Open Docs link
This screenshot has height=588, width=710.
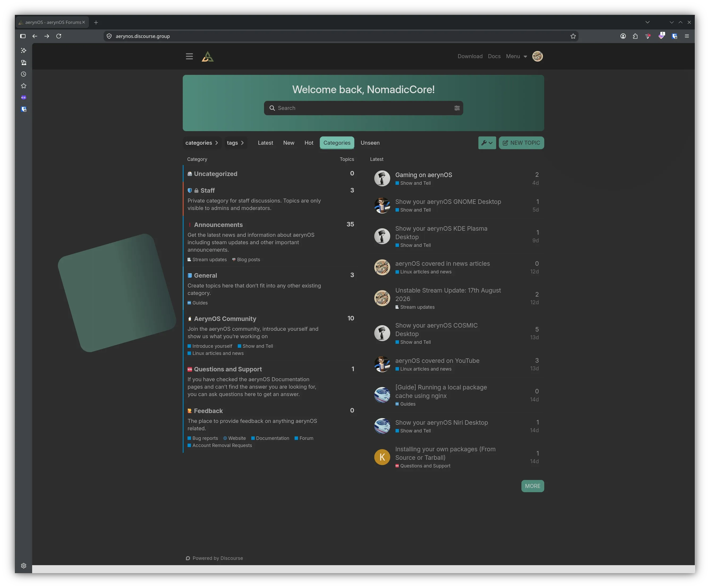(494, 57)
